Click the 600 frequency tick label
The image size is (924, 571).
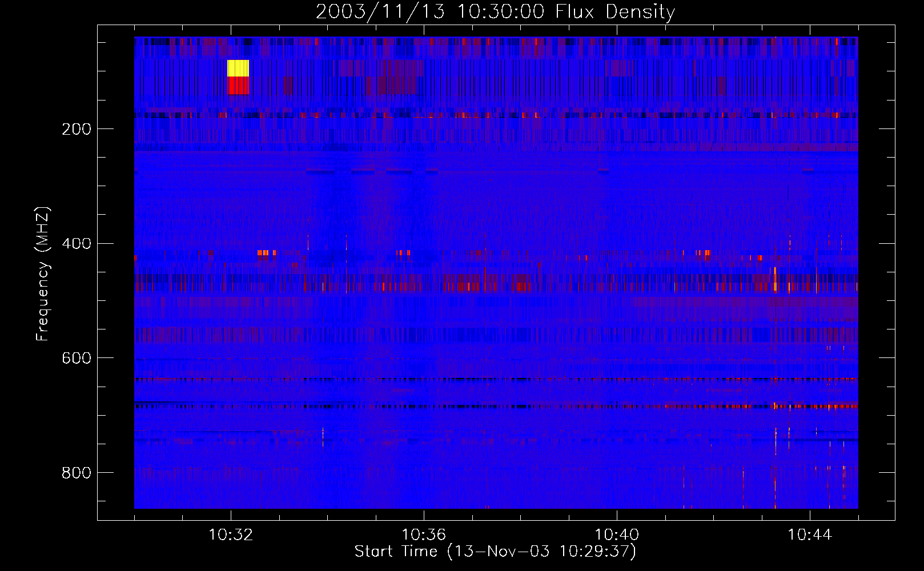tap(77, 358)
